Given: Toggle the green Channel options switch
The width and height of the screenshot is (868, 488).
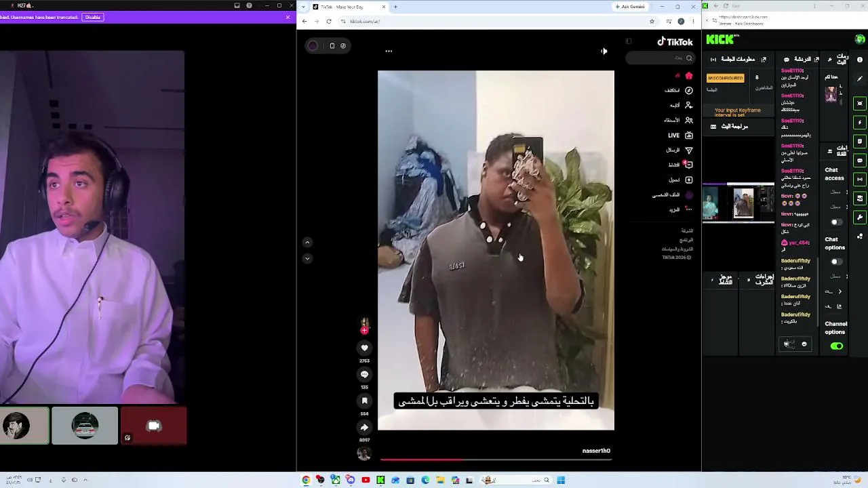Looking at the screenshot, I should pos(836,346).
